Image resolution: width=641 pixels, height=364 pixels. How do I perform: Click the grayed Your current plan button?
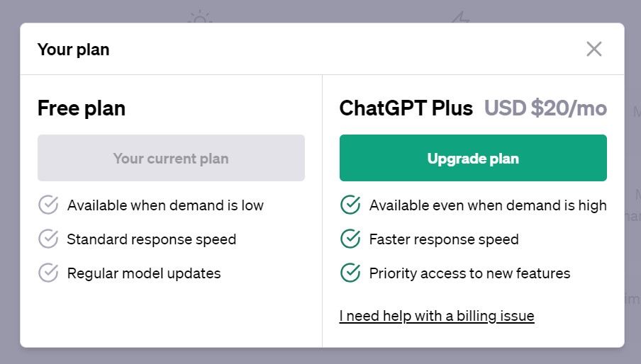click(x=171, y=158)
